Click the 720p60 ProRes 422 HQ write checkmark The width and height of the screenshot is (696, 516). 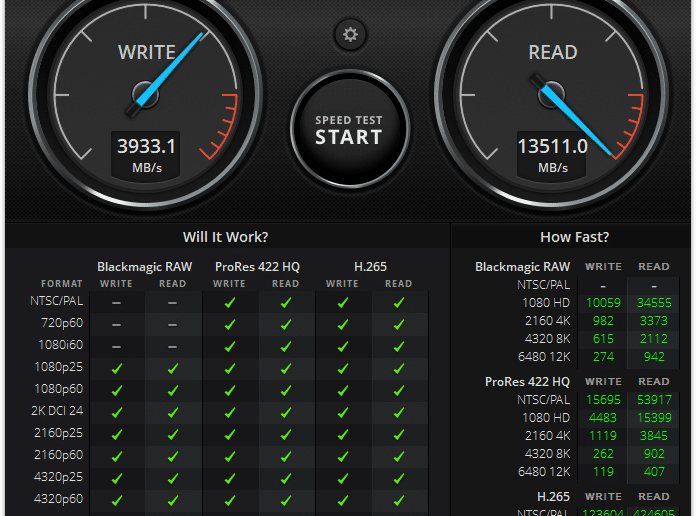click(230, 325)
